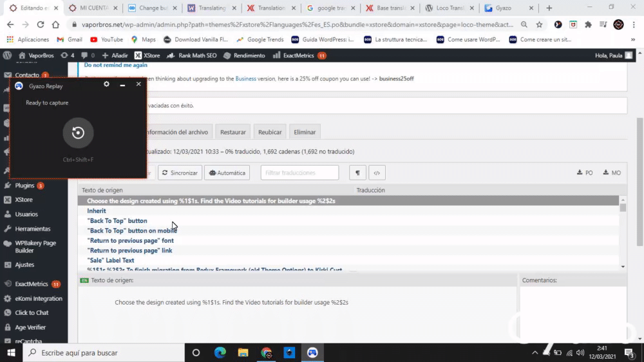This screenshot has width=644, height=362.
Task: Click the zoom magnifier icon in address bar
Action: point(524,24)
